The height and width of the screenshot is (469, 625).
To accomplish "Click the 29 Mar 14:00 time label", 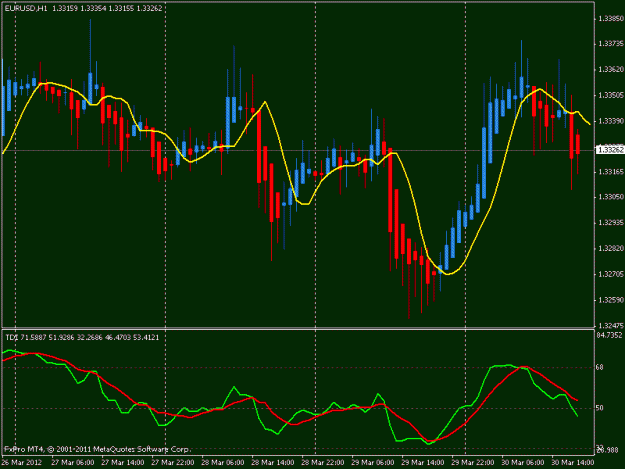I will (423, 463).
